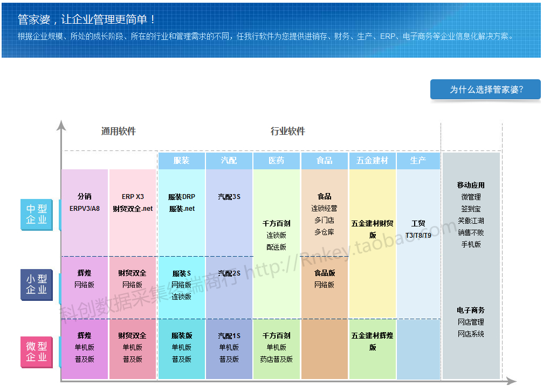Select the 微型企业 size label
Viewport: 543px width, 392px height.
(37, 352)
